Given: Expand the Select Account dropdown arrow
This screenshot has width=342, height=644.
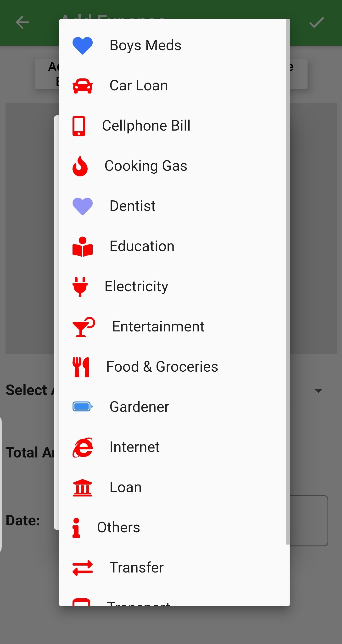Looking at the screenshot, I should point(318,391).
